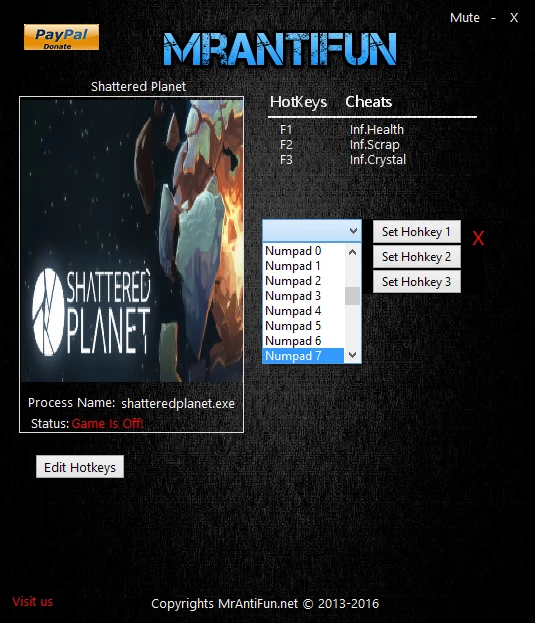Viewport: 535px width, 623px height.
Task: Click the Game Is Off! status text
Action: [107, 424]
